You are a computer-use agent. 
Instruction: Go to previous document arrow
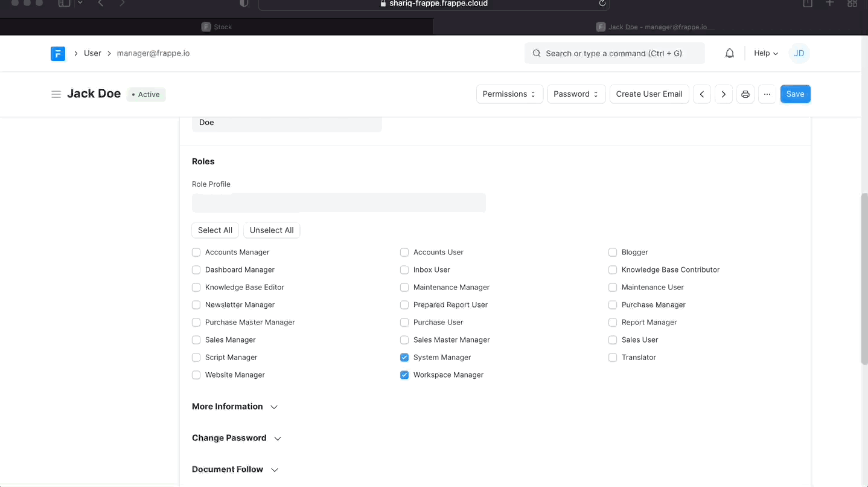[702, 94]
